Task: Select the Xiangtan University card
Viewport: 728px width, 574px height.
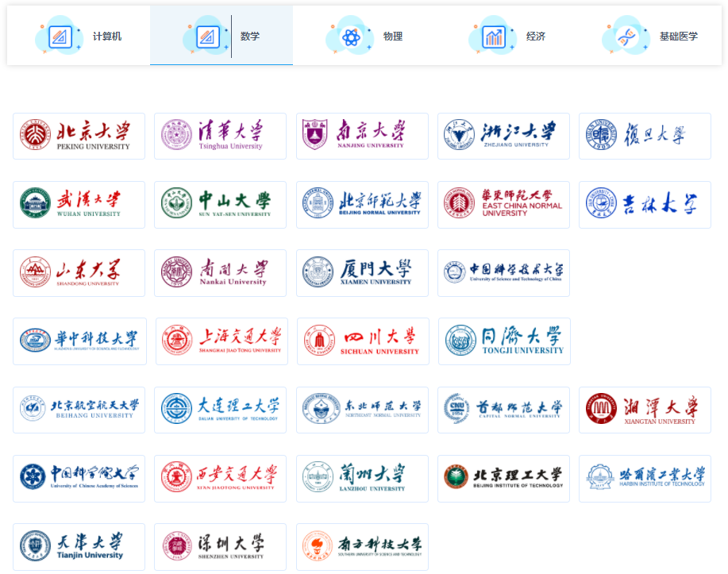Action: 645,410
